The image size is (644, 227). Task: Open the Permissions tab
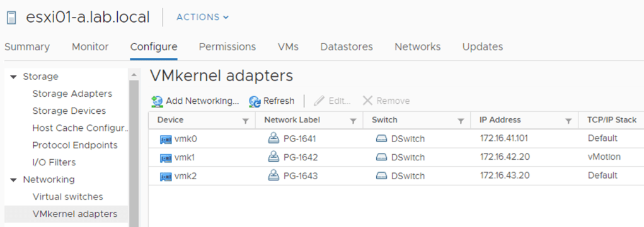click(x=227, y=47)
